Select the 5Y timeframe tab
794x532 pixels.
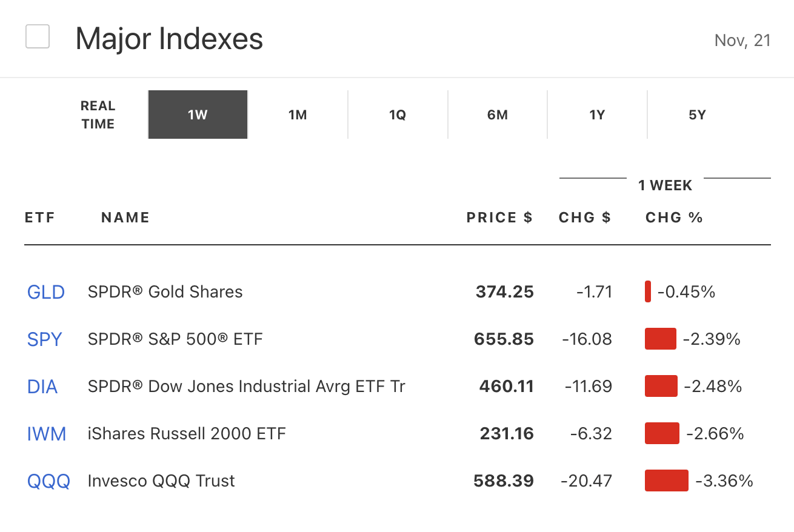click(697, 115)
